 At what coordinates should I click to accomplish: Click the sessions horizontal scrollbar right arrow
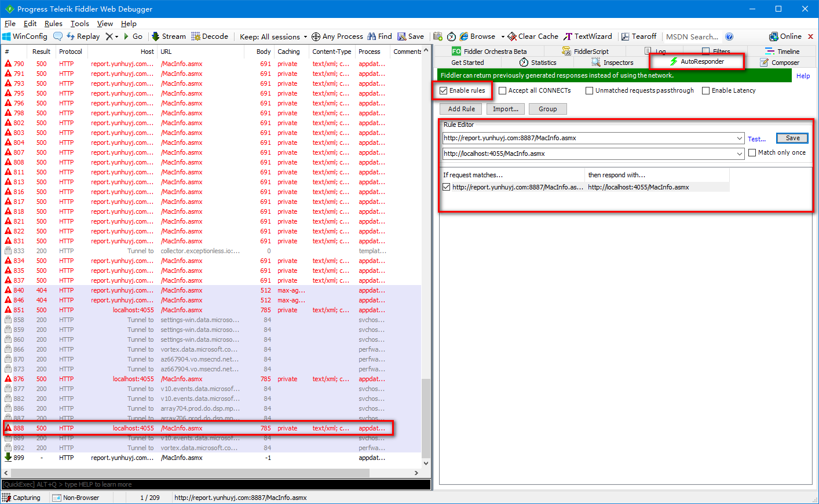pos(416,473)
